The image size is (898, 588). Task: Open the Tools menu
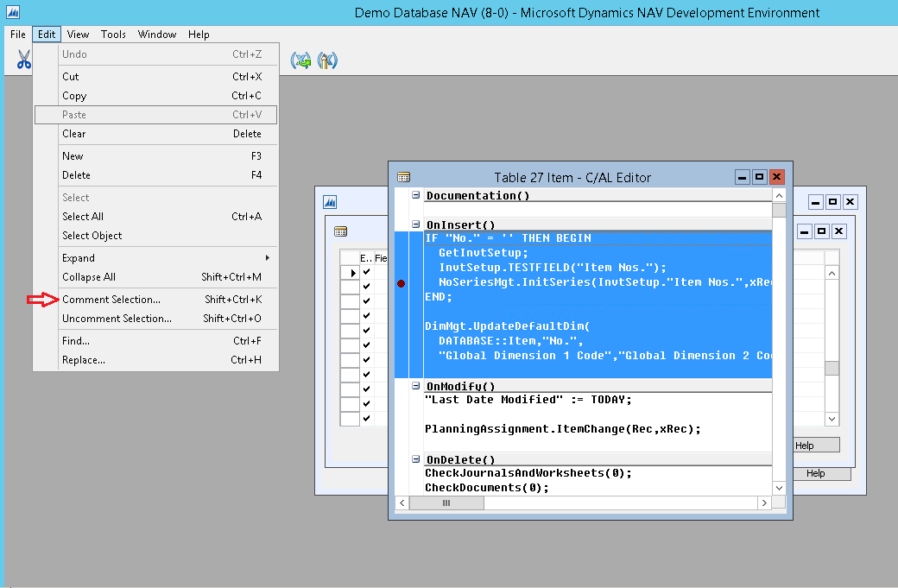pos(113,35)
